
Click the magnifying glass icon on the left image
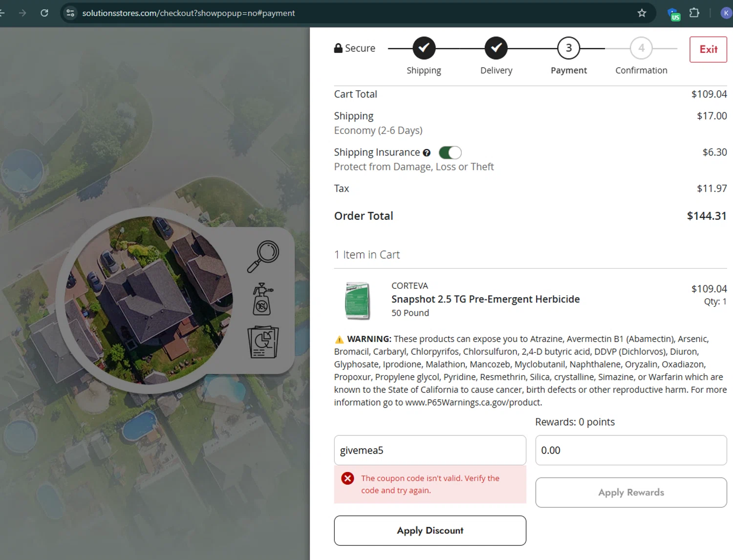pyautogui.click(x=263, y=257)
